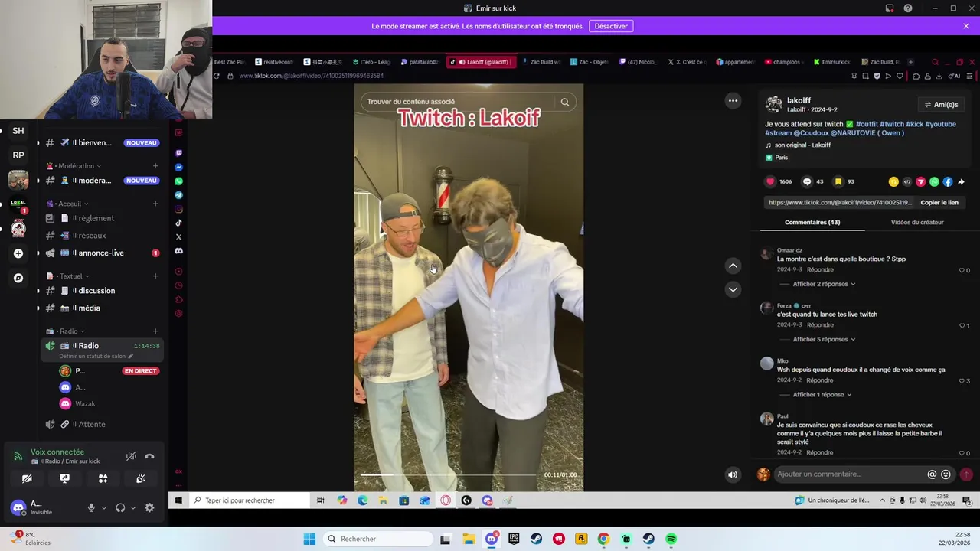Click Windows Start button on bottom taskbar

[x=309, y=539]
